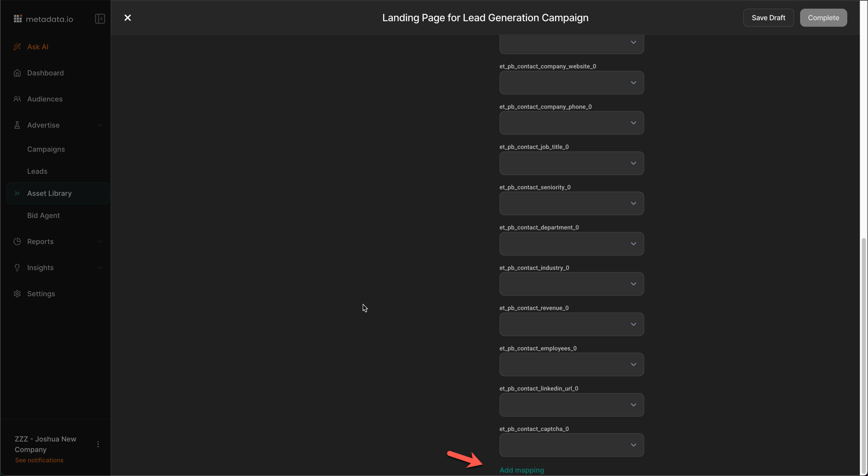Click the Audiences people icon
This screenshot has height=476, width=868.
coord(18,99)
